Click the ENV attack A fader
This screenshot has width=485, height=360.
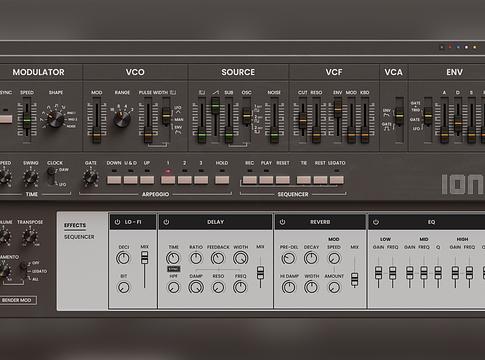click(444, 136)
